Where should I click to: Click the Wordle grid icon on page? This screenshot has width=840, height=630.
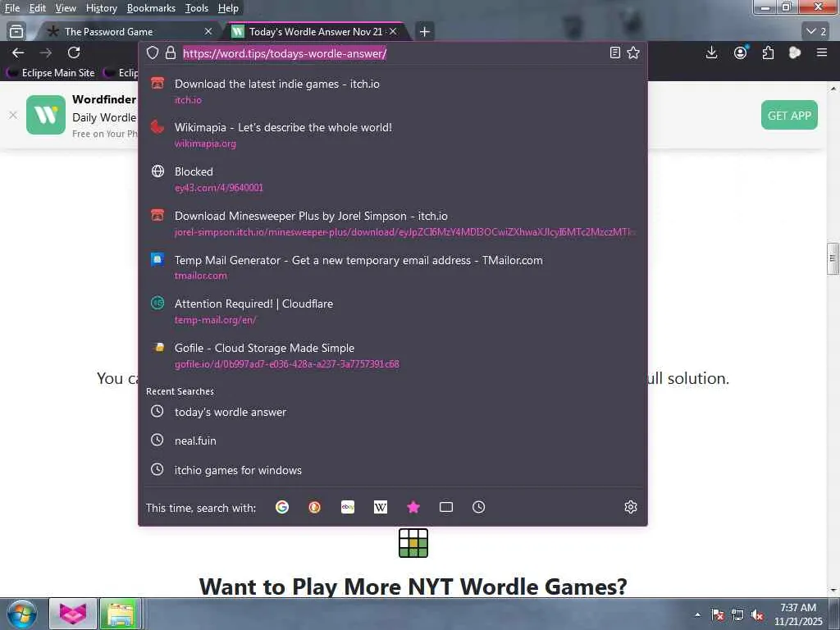[x=413, y=543]
